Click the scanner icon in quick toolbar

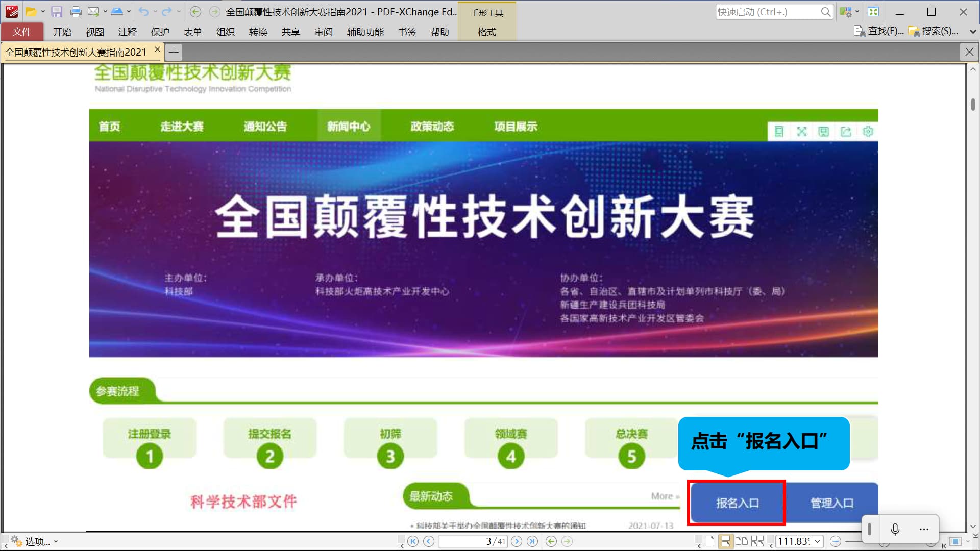116,12
